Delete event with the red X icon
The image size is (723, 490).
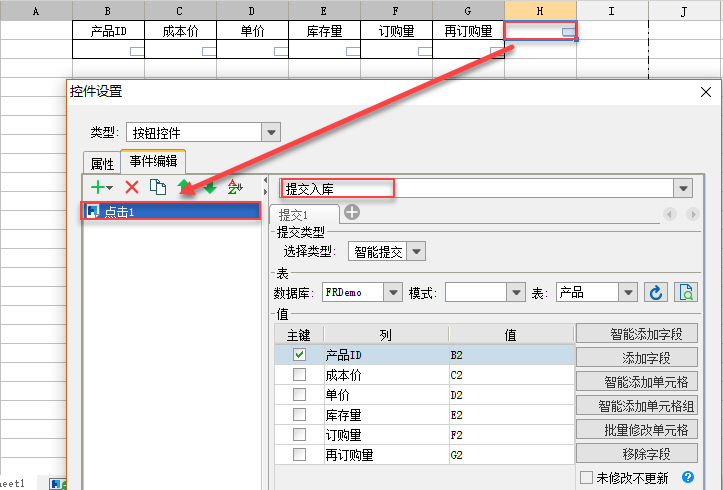point(132,187)
